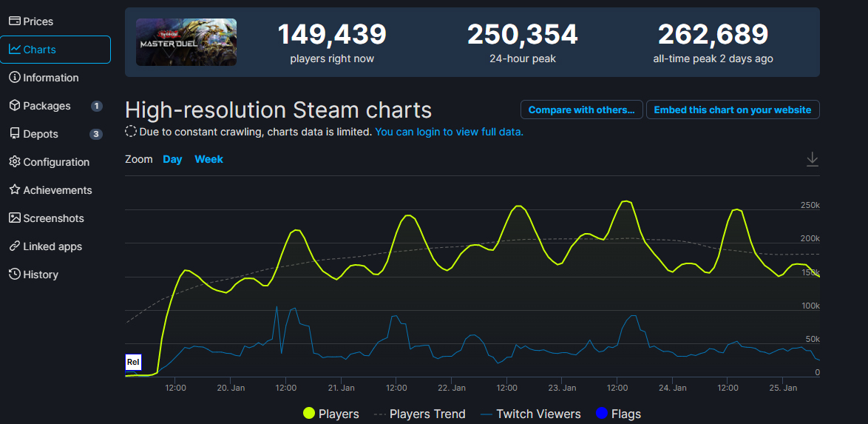Click Compare with others button
This screenshot has height=424, width=868.
(x=581, y=110)
